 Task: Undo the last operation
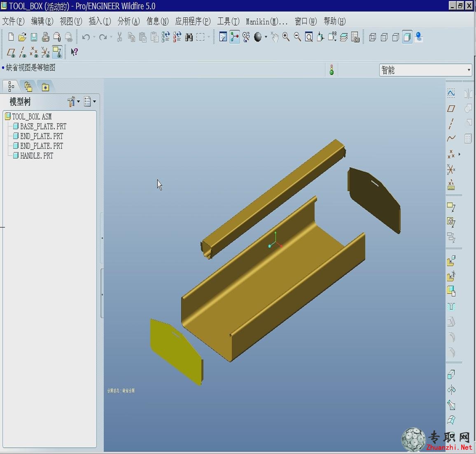click(x=86, y=37)
